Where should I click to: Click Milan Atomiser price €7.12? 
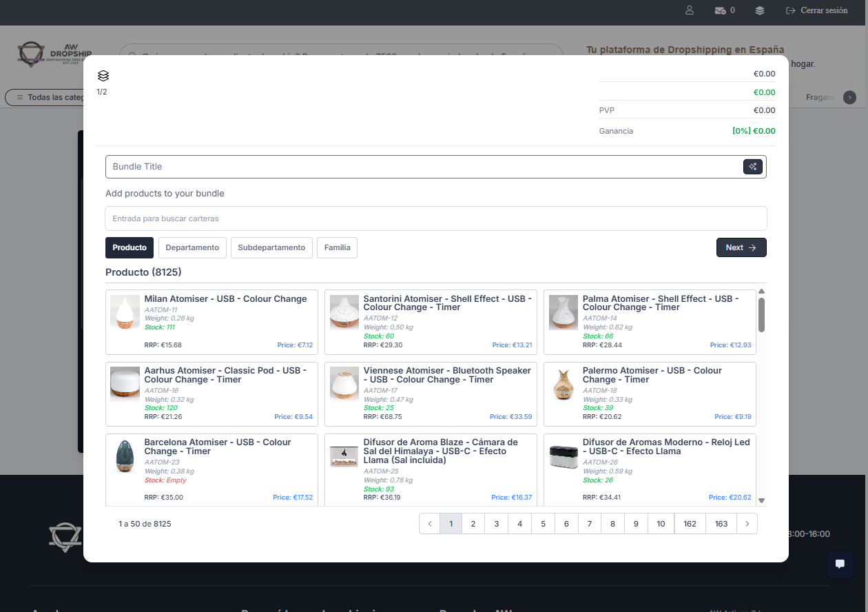[295, 345]
